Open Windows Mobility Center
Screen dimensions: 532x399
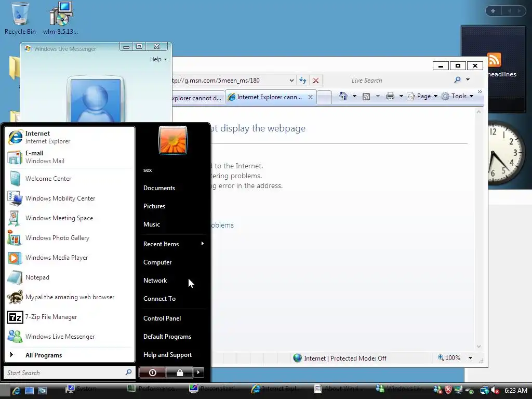(x=70, y=198)
